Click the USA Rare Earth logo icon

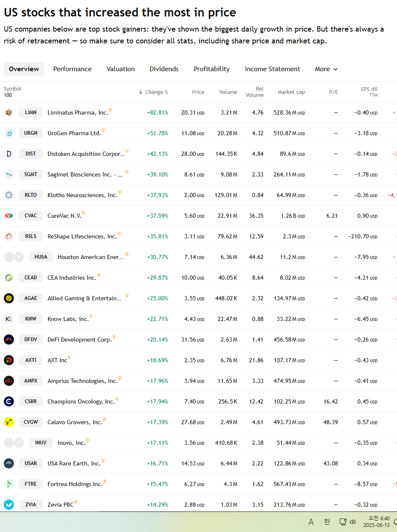[9, 463]
